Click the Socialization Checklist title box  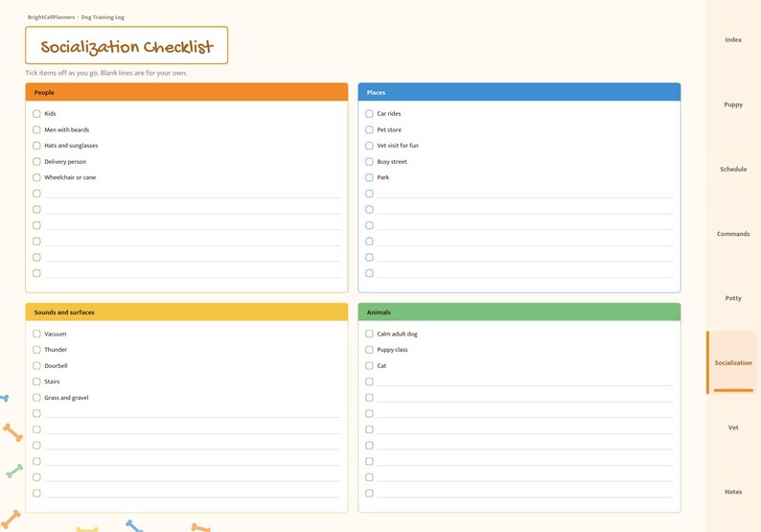point(127,46)
